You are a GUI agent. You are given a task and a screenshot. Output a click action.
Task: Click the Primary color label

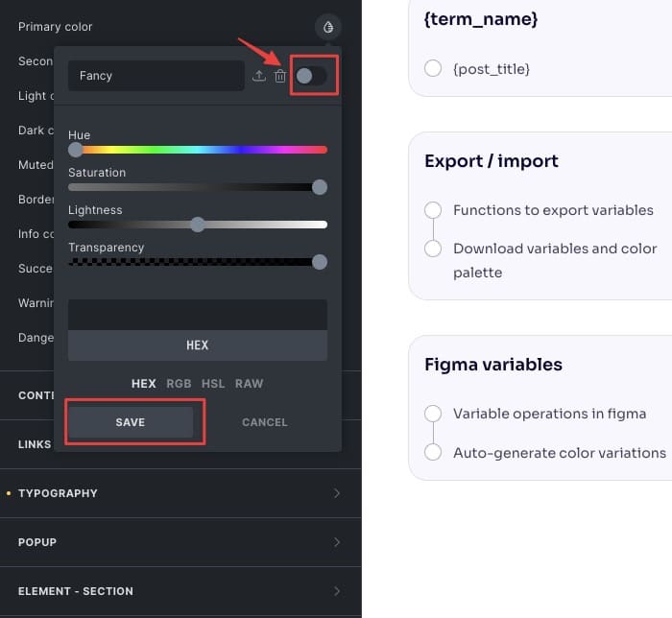tap(56, 27)
